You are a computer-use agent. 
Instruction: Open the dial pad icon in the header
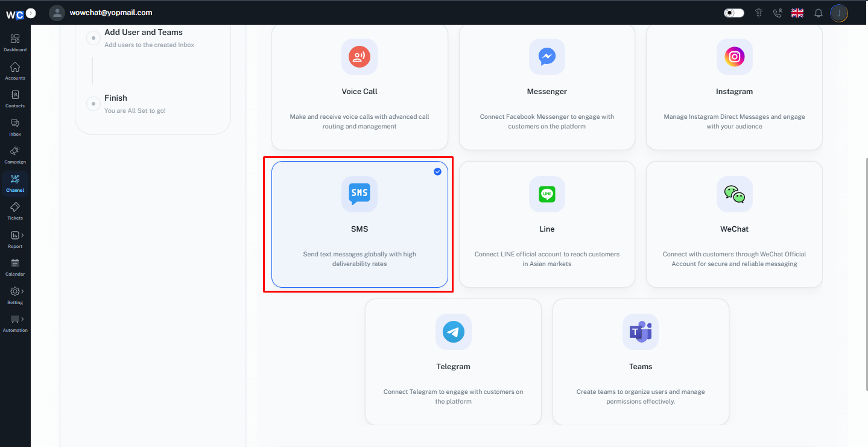(x=759, y=13)
